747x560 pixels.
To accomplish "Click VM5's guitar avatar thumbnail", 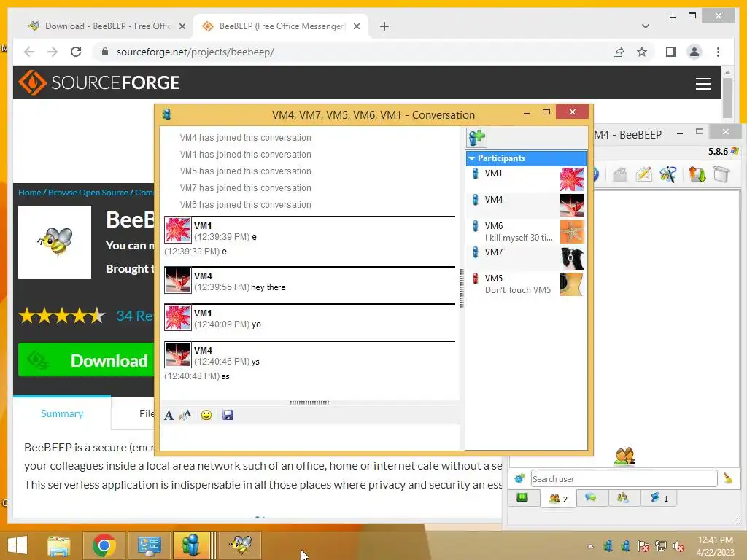I will [x=572, y=284].
